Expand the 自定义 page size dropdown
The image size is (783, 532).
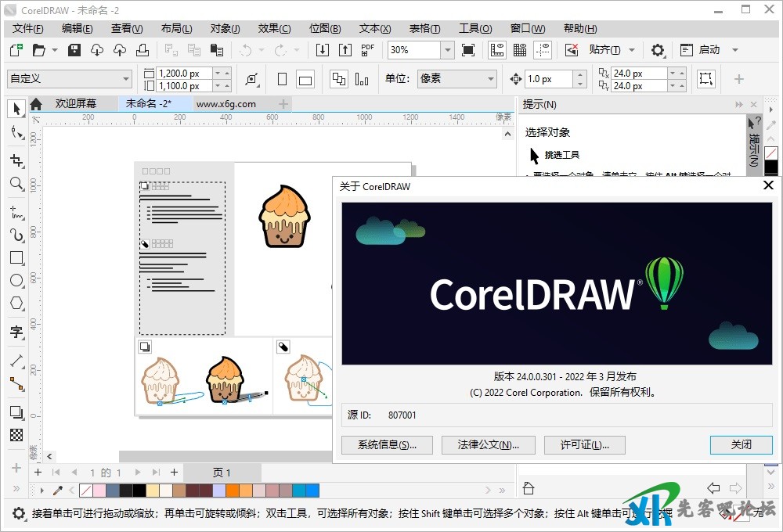click(126, 79)
